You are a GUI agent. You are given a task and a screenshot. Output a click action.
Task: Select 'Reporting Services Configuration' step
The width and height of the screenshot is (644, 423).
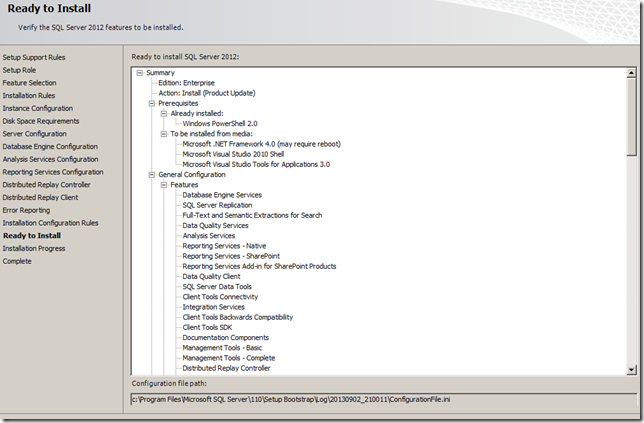click(x=53, y=172)
